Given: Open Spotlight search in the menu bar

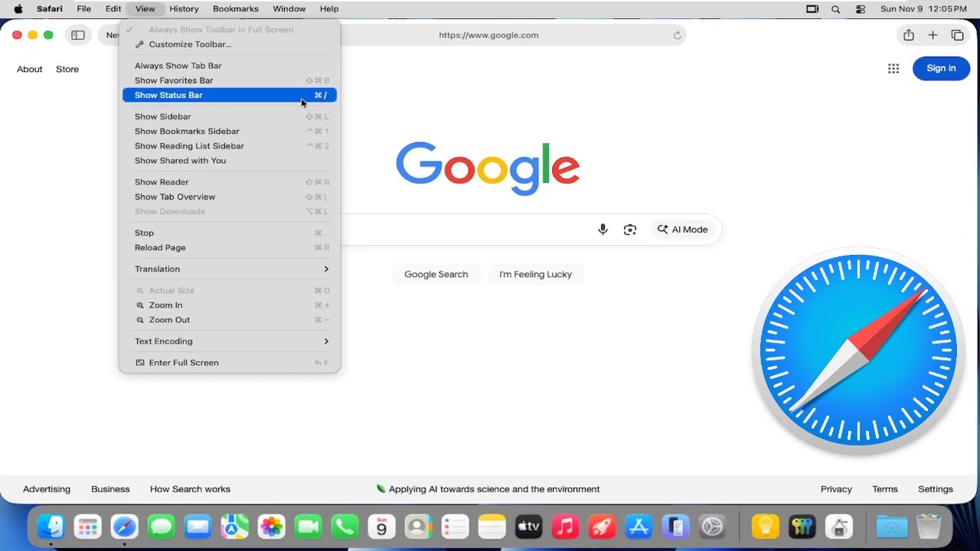Looking at the screenshot, I should tap(836, 9).
